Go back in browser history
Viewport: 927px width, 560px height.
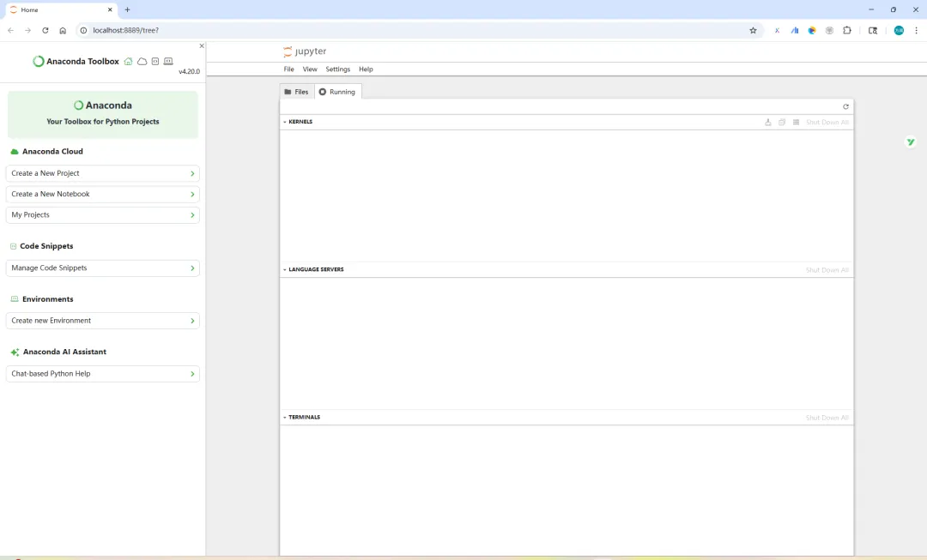[x=10, y=30]
